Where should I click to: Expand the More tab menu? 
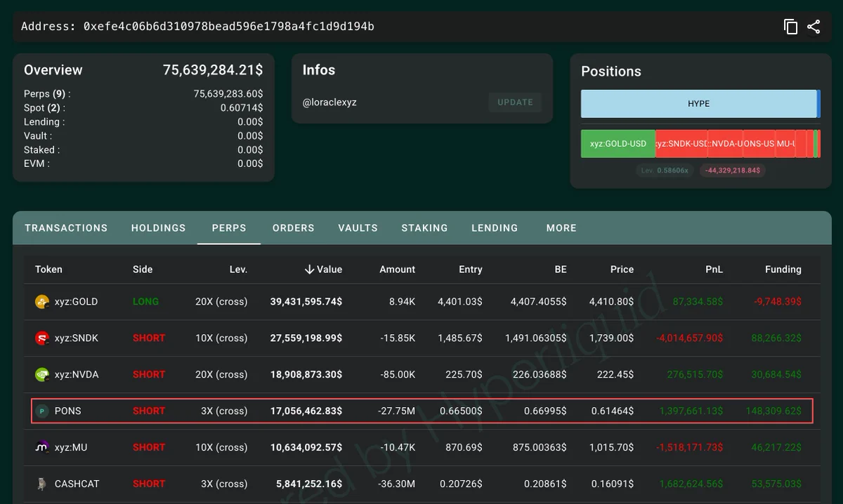(561, 228)
